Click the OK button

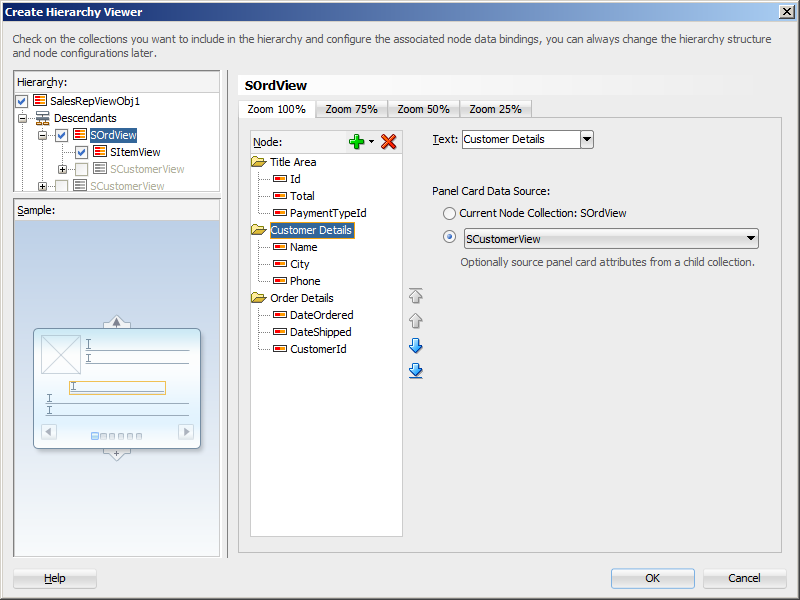point(653,578)
